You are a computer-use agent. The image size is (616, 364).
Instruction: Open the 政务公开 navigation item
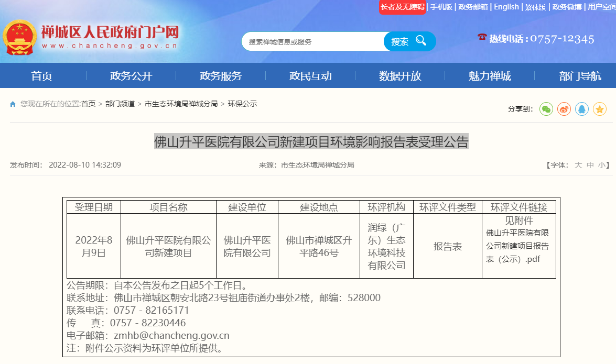tap(131, 76)
